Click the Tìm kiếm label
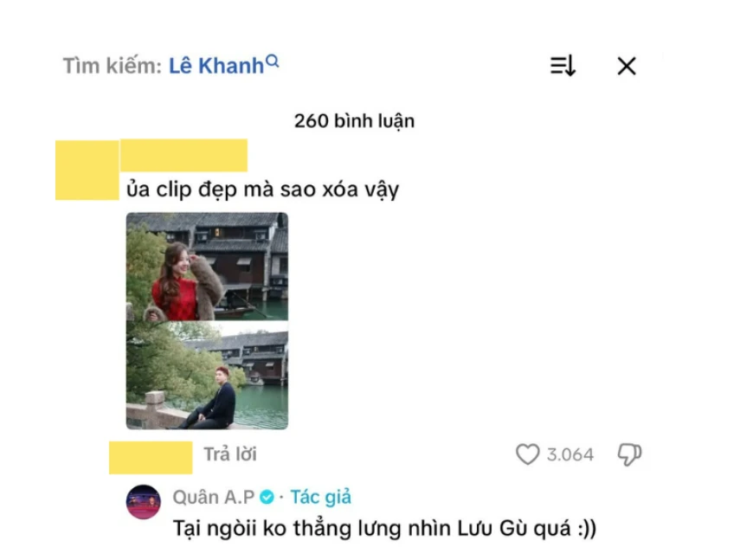 tap(113, 66)
